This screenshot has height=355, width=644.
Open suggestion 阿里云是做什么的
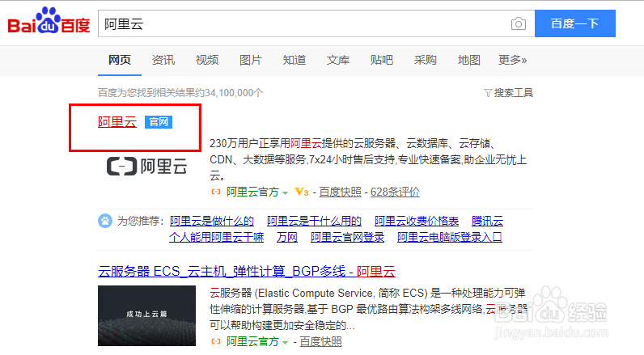[211, 221]
